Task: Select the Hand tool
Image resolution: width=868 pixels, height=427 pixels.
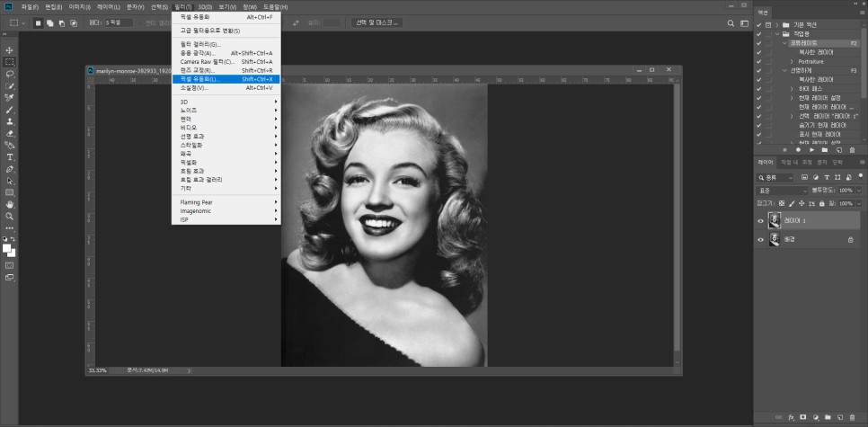Action: [9, 204]
